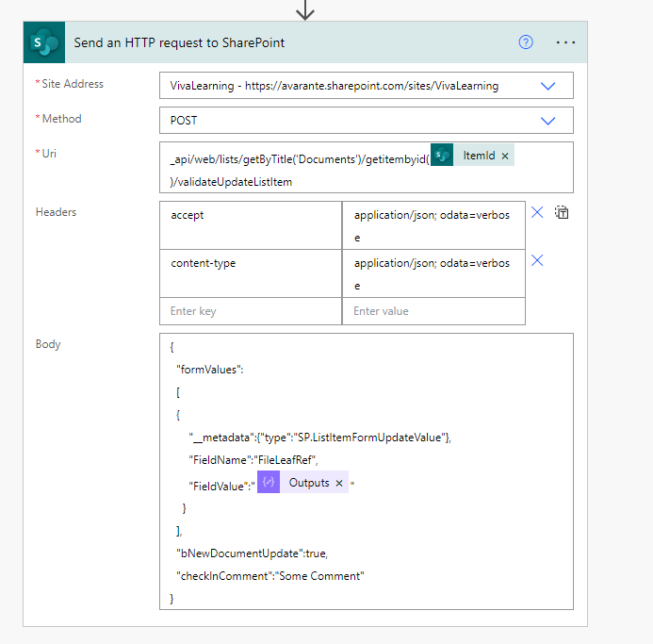Open help with the question mark icon
Screen dimensions: 653x644
[526, 42]
